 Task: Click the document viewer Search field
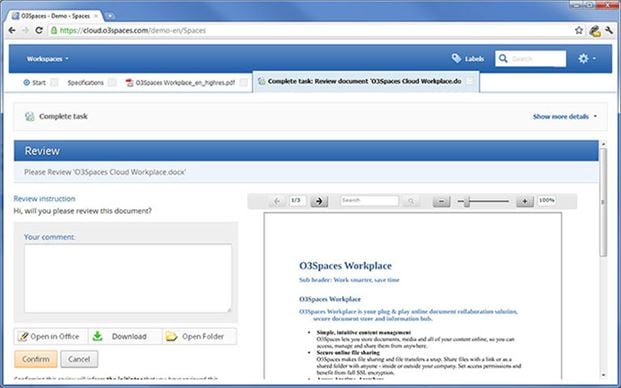[x=369, y=200]
